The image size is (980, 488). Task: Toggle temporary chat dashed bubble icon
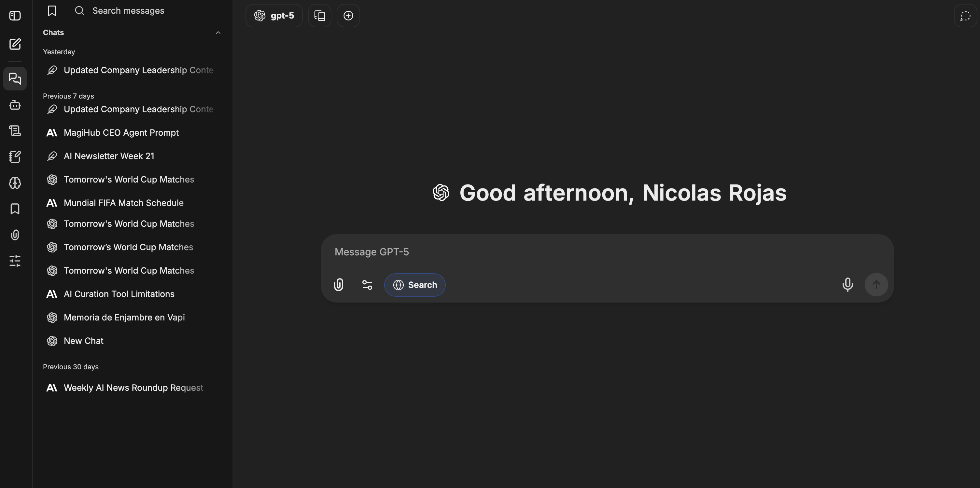[965, 16]
